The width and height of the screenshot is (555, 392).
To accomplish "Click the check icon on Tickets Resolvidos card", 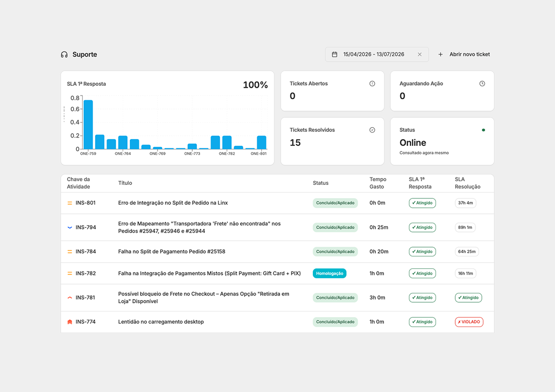I will 372,130.
